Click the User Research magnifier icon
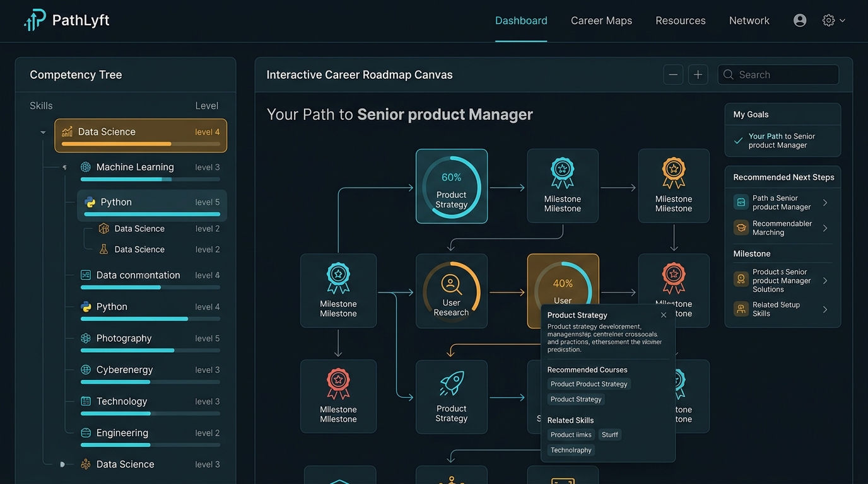This screenshot has height=484, width=868. coord(452,284)
